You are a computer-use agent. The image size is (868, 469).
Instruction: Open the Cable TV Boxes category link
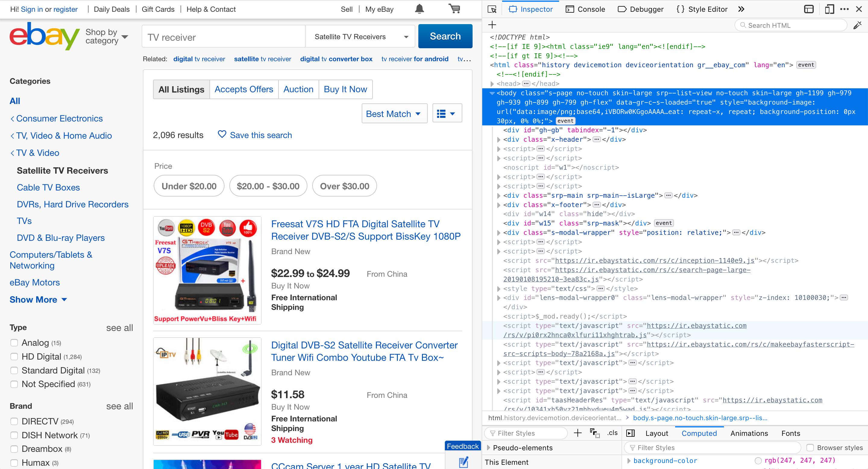pos(48,187)
